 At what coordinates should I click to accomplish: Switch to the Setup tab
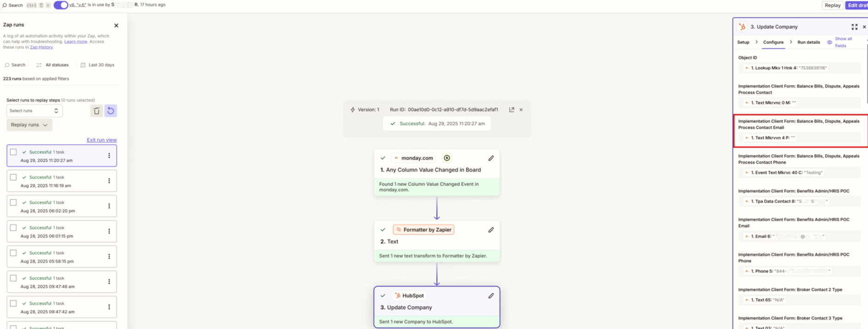pos(743,42)
